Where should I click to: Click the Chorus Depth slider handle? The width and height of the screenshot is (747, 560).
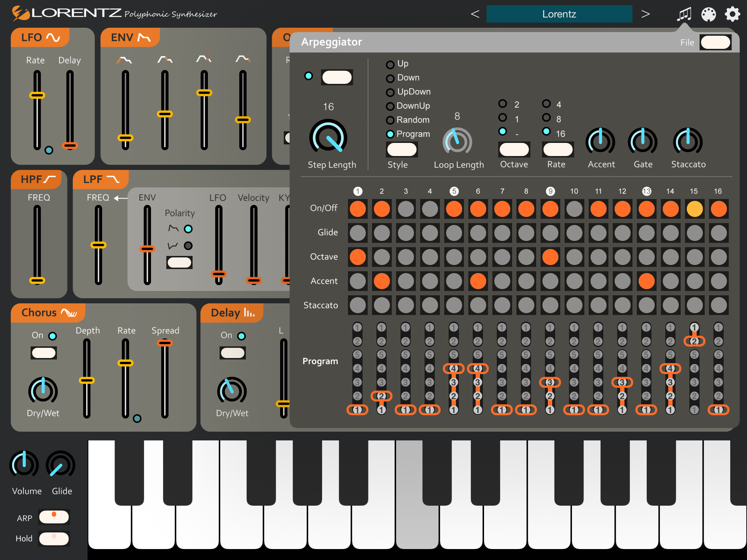pos(87,381)
